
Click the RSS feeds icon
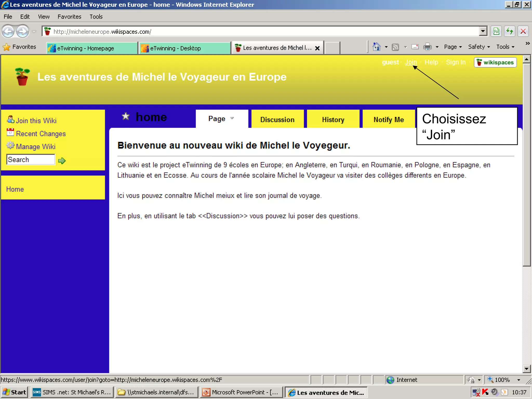[395, 47]
